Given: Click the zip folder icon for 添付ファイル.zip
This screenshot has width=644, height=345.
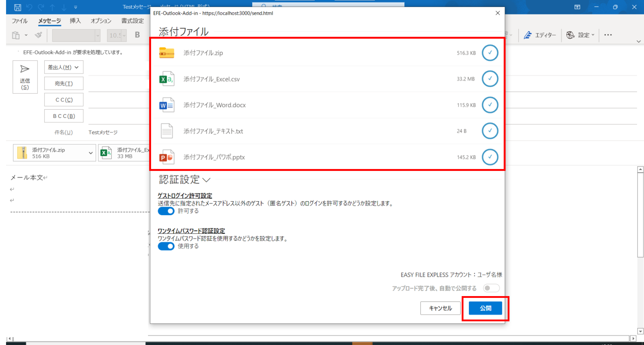Looking at the screenshot, I should point(167,53).
